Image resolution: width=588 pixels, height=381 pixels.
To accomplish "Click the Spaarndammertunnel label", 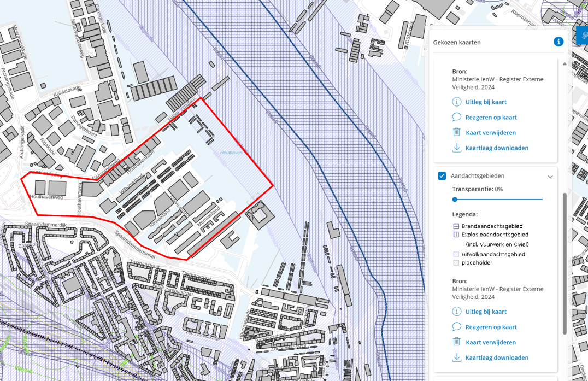I will coord(135,244).
